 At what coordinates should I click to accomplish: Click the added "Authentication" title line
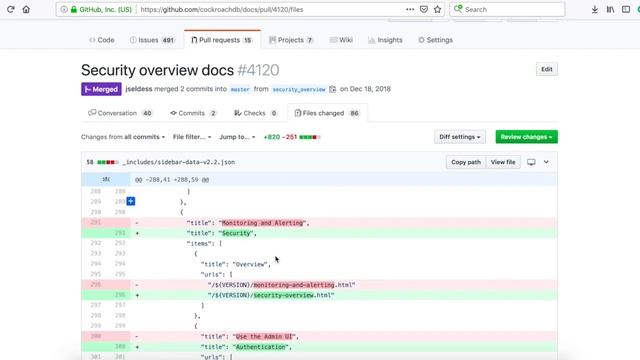pos(319,347)
